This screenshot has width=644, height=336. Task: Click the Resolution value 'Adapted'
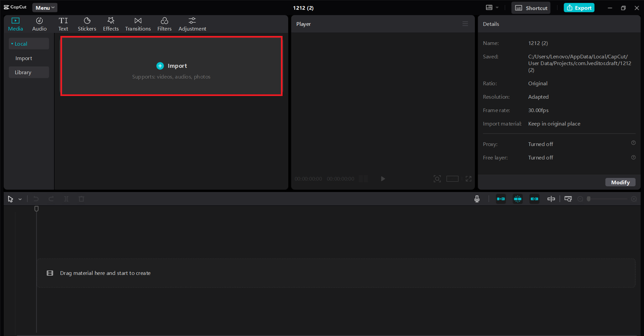(538, 97)
